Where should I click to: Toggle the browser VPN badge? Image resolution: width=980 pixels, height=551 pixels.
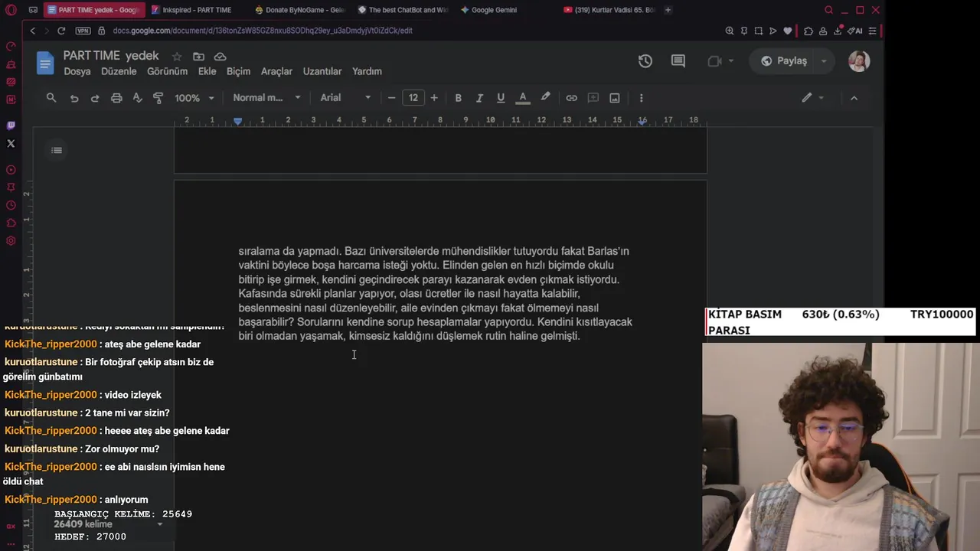click(x=83, y=31)
